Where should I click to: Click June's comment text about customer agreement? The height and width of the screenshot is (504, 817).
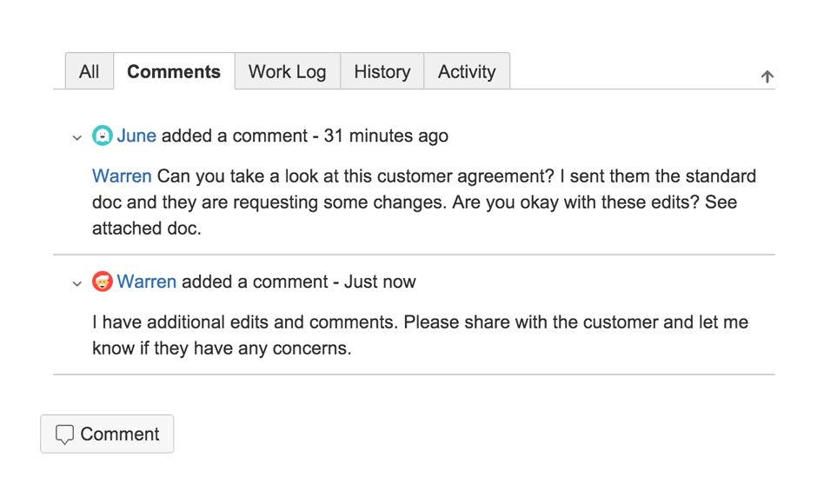point(423,202)
